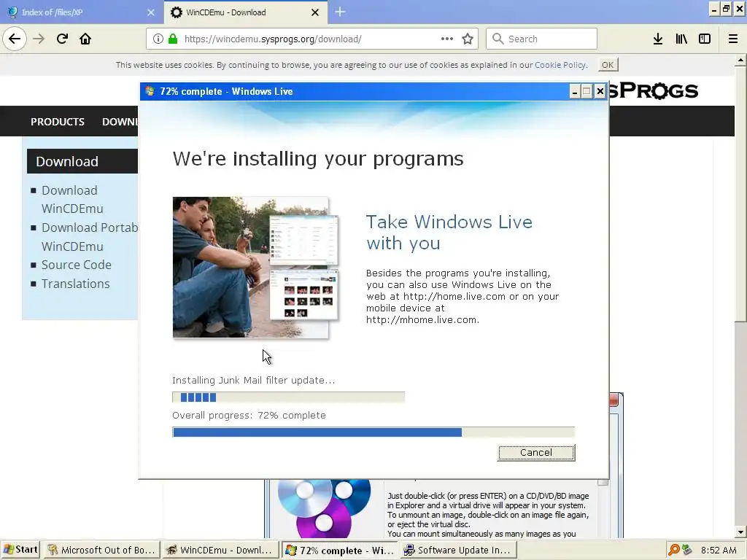Reload the WinCDEmu download page
747x560 pixels.
[x=62, y=39]
